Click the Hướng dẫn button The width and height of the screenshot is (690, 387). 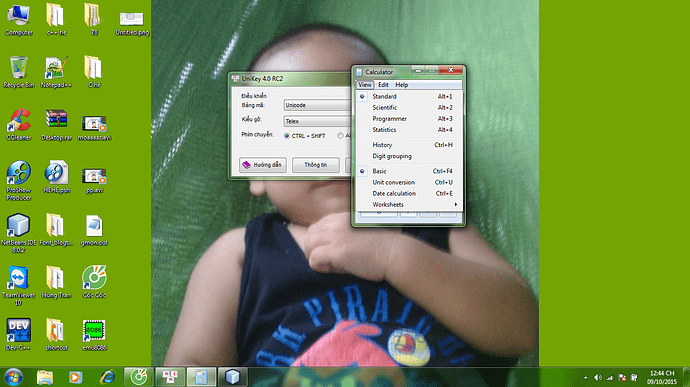[x=263, y=165]
